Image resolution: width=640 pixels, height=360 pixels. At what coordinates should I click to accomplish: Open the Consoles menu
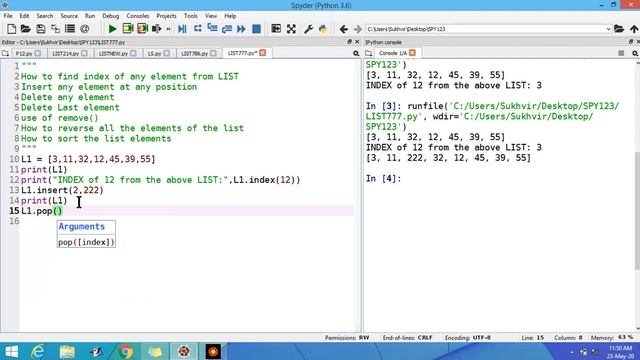[x=138, y=16]
